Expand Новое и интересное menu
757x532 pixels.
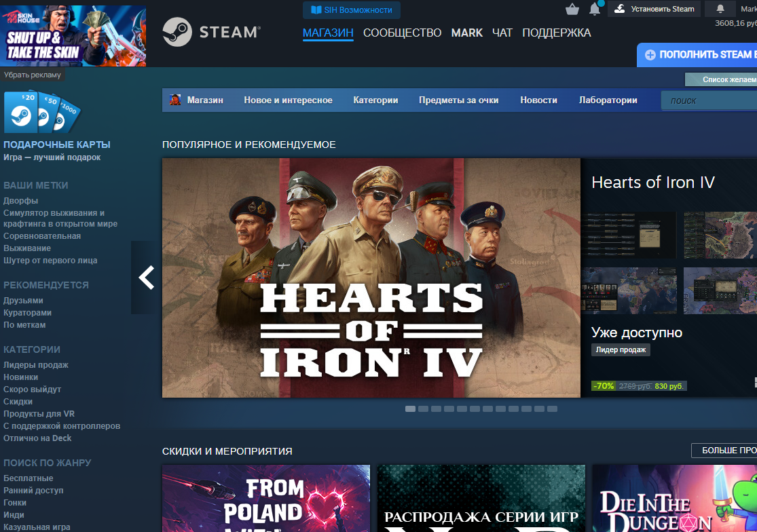(289, 100)
